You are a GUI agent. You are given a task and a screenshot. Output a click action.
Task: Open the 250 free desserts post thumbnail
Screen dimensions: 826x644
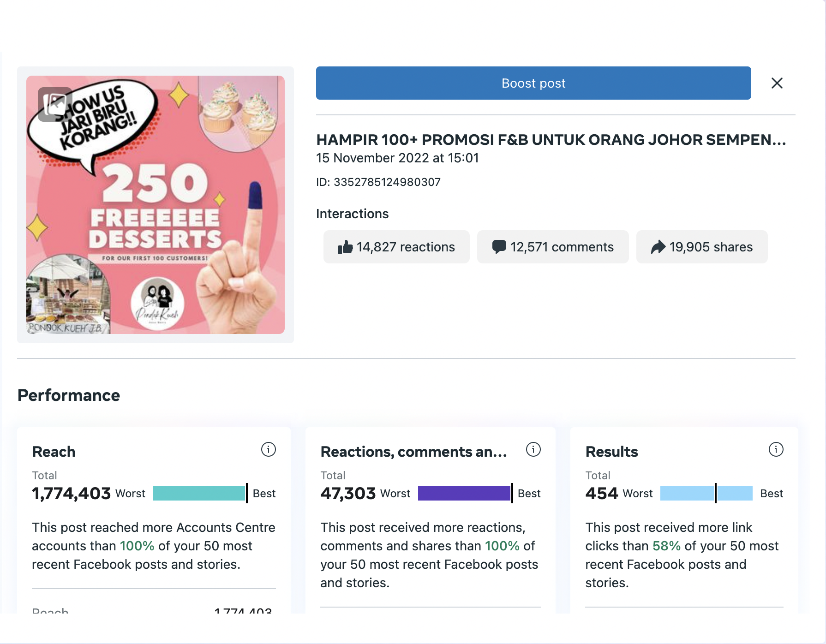click(156, 205)
